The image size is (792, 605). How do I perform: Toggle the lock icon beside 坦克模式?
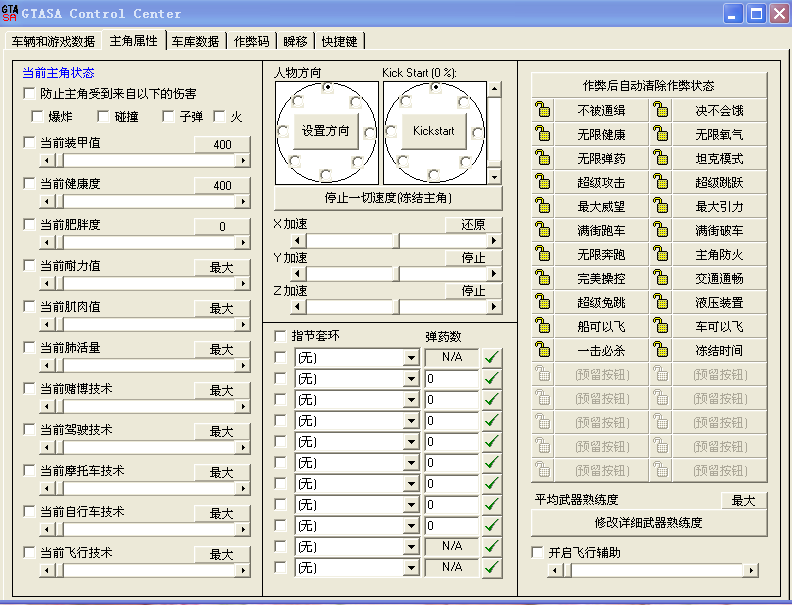[661, 158]
